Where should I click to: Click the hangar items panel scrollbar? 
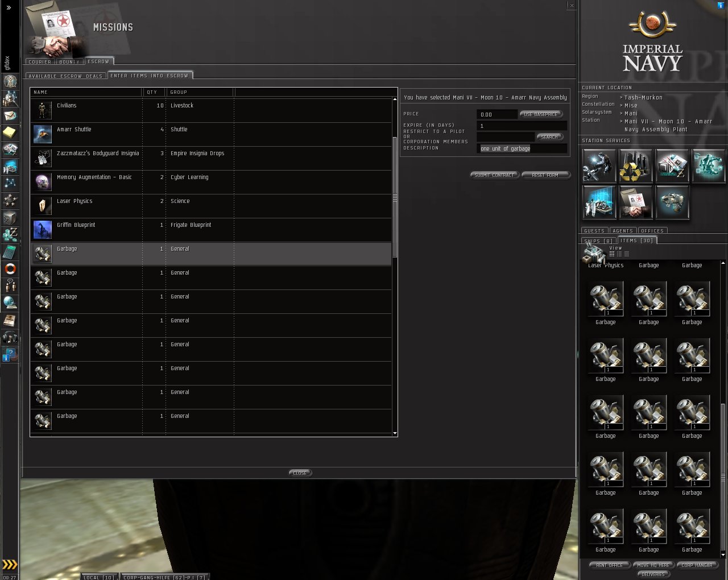coord(723,477)
